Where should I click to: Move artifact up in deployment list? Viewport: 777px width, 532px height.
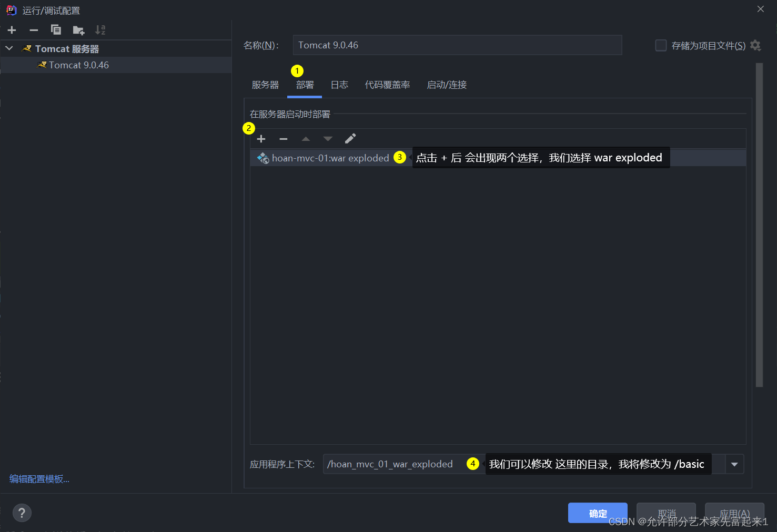point(306,139)
